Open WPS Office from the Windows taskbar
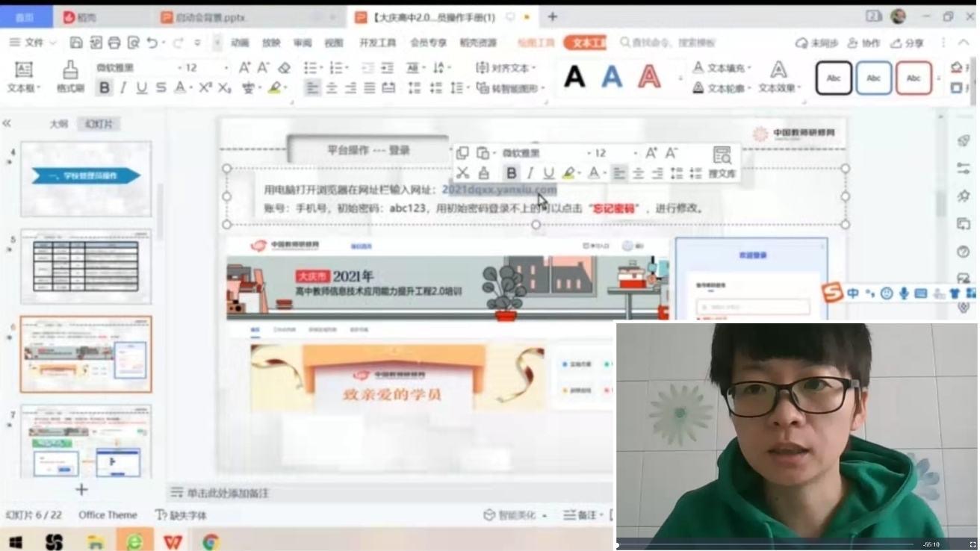The width and height of the screenshot is (980, 551). pyautogui.click(x=173, y=541)
